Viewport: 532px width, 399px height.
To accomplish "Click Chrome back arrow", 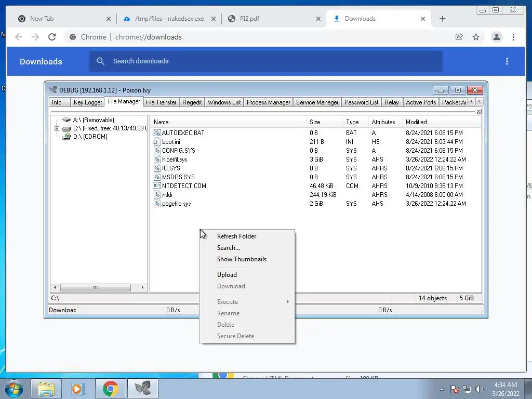I will coord(19,37).
